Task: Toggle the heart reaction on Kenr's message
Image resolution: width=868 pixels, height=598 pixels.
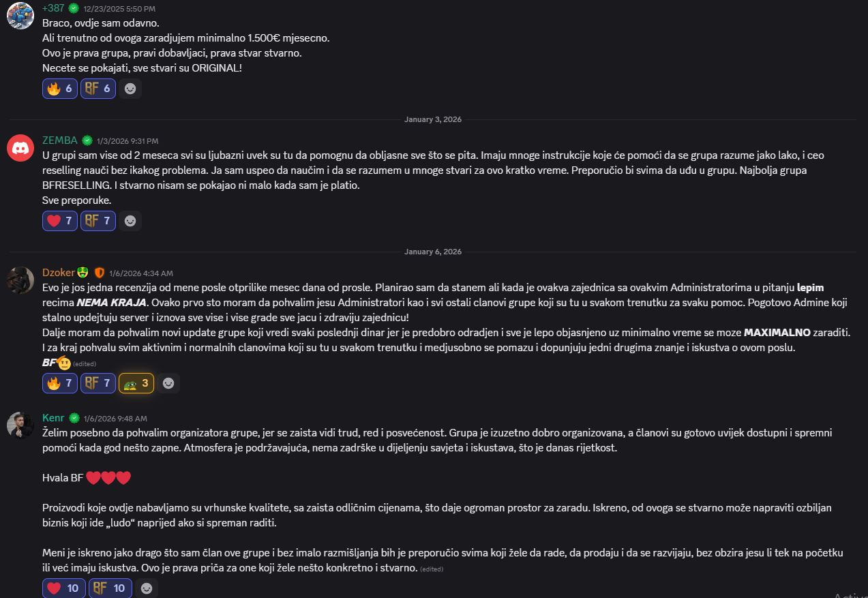Action: pyautogui.click(x=63, y=587)
